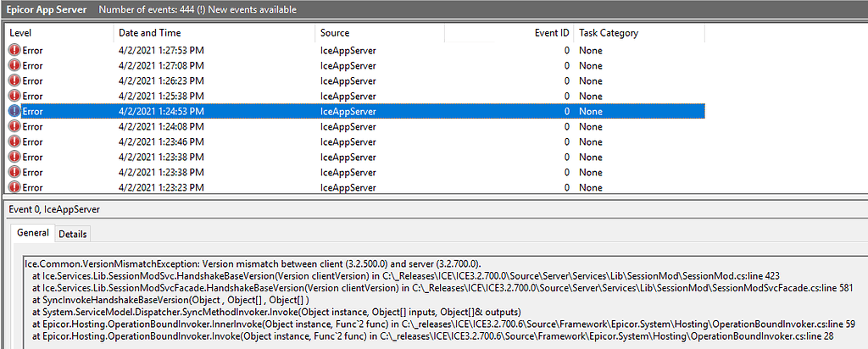Sort by Source column header
868x349 pixels.
(x=380, y=33)
